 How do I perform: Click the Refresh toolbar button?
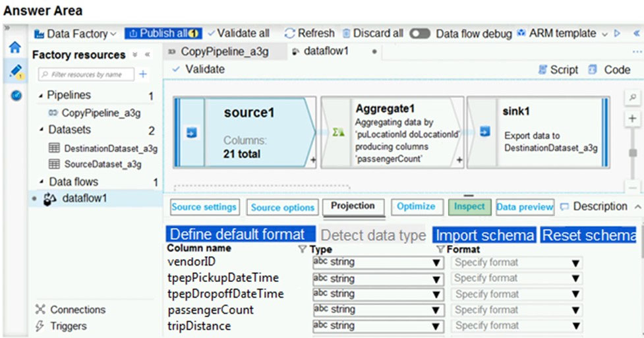click(310, 33)
